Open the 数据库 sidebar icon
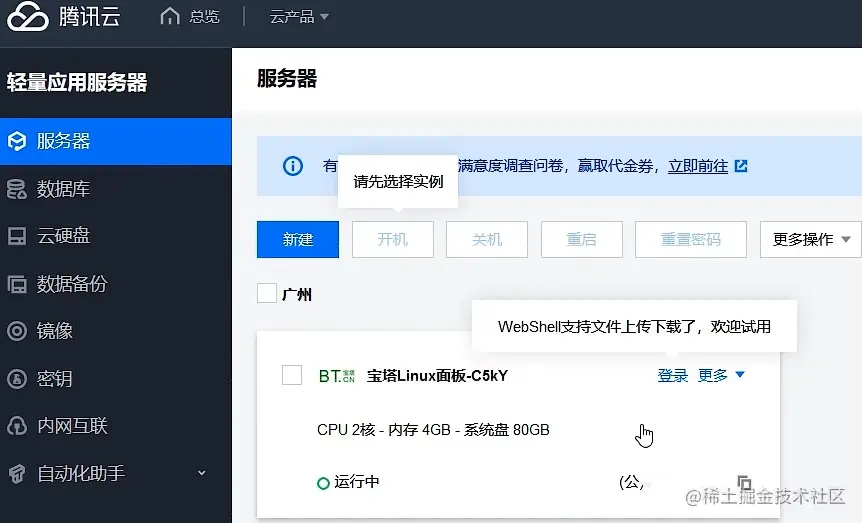 [x=16, y=189]
